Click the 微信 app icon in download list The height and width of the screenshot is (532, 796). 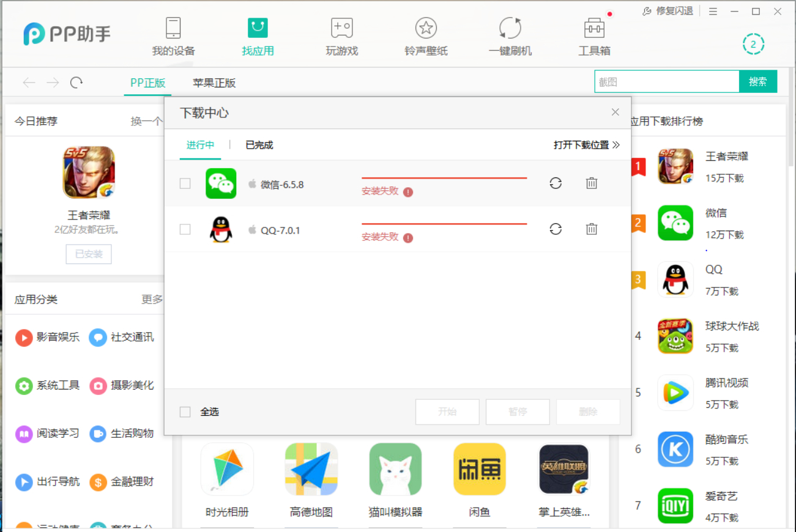(221, 183)
